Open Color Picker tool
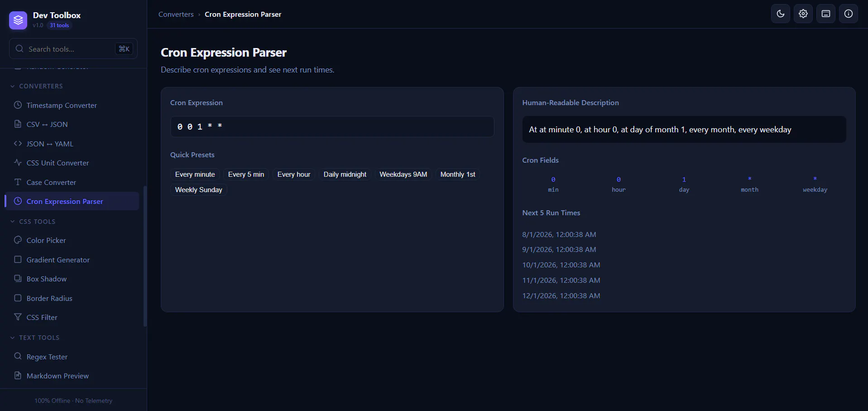This screenshot has height=411, width=868. 72,240
